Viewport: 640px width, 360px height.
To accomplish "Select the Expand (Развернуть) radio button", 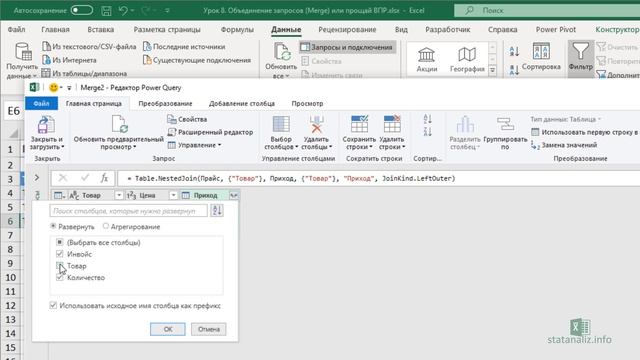I will click(x=53, y=226).
